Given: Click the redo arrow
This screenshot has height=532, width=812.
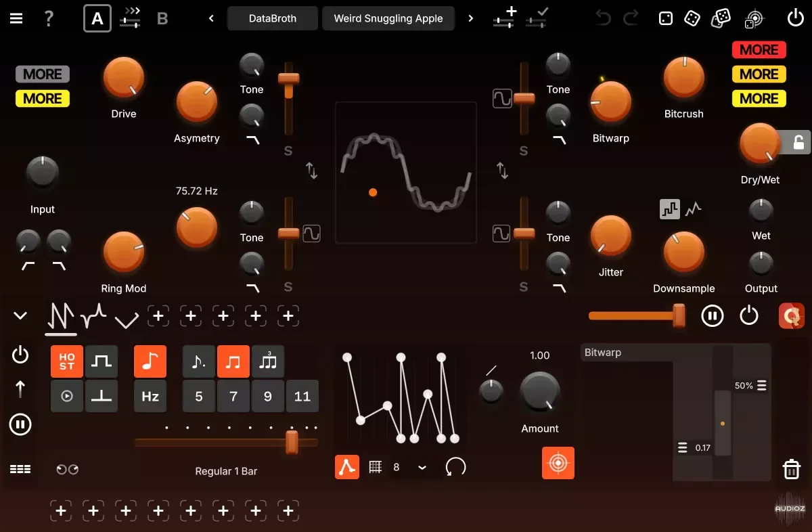Looking at the screenshot, I should [x=631, y=18].
